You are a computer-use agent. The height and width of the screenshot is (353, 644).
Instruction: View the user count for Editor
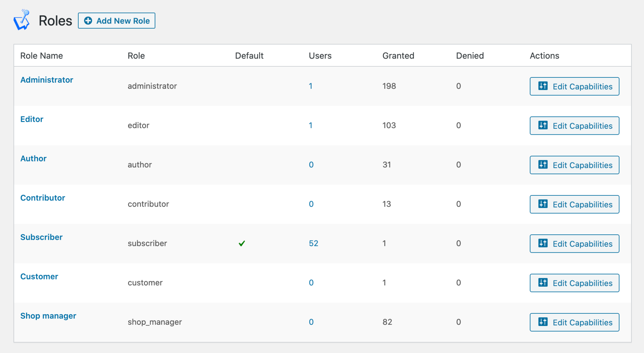311,125
